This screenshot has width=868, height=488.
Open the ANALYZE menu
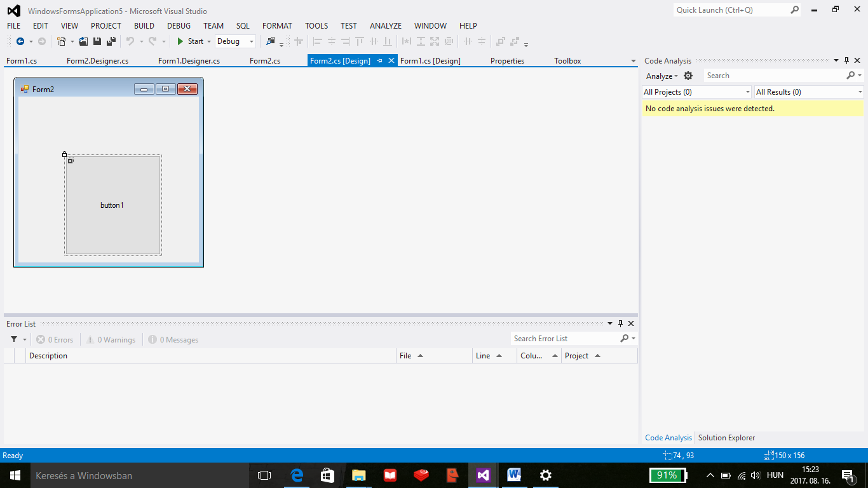(386, 26)
